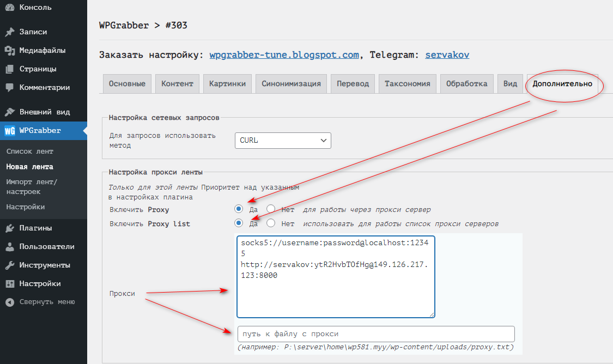The width and height of the screenshot is (613, 364).
Task: Select Да radio for Включить Proxy
Action: point(239,209)
